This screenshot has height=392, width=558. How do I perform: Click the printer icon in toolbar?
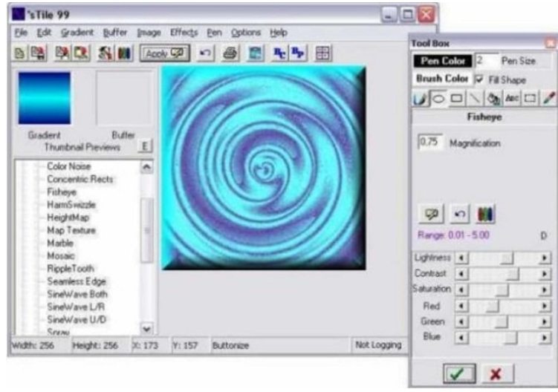[x=231, y=53]
